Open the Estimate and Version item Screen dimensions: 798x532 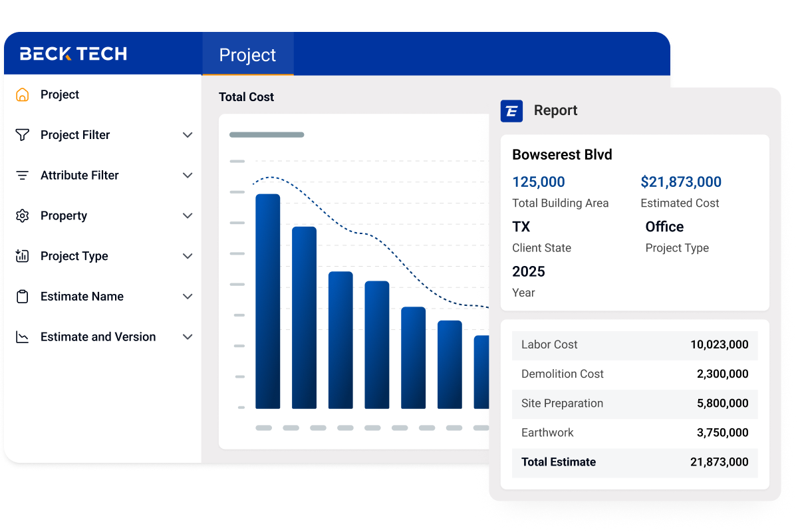(98, 337)
